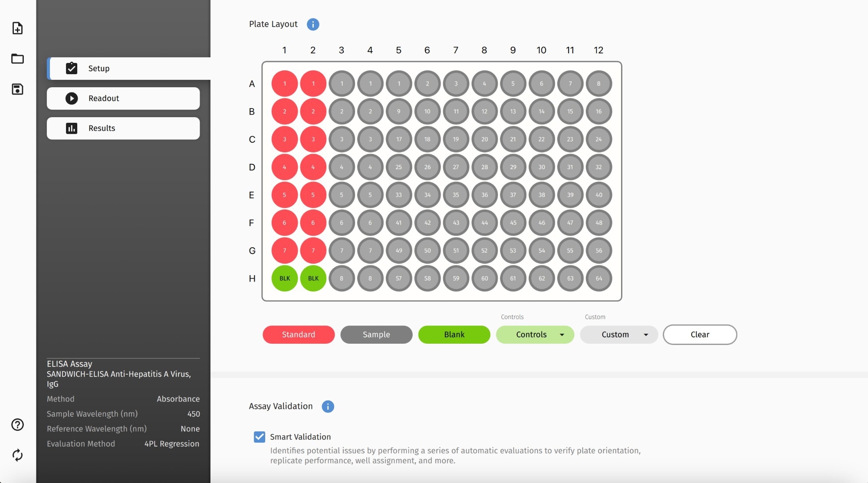
Task: Disable the Smart Validation checkbox
Action: 260,437
